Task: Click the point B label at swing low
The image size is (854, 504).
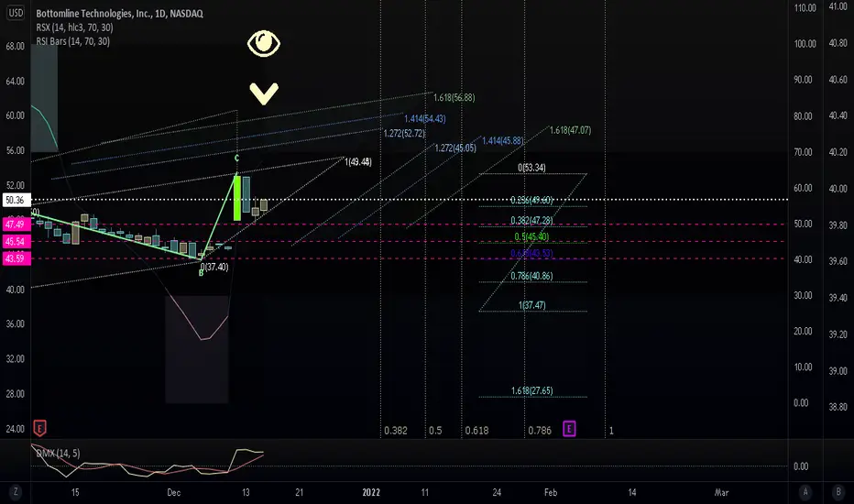Action: pos(201,273)
